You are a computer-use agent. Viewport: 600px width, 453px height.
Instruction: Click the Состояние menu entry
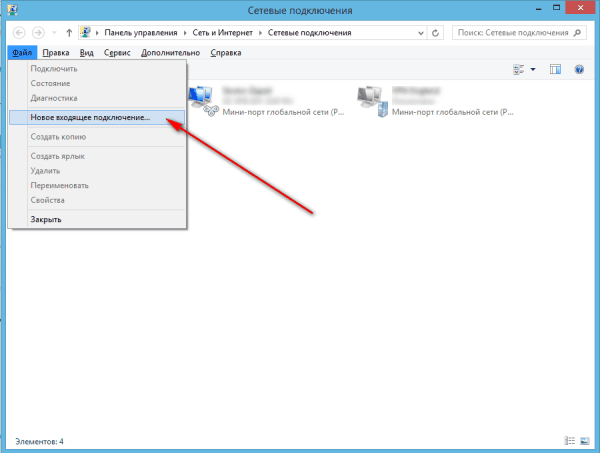tap(97, 83)
